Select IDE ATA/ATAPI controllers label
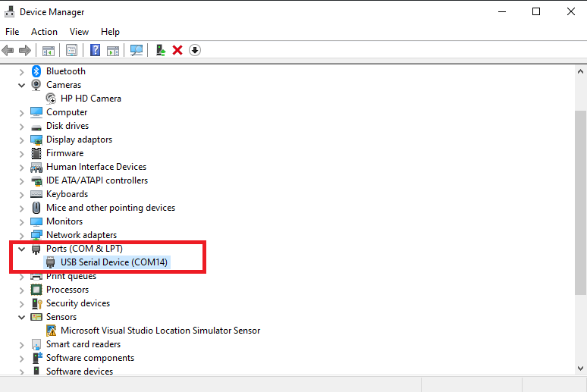This screenshot has height=392, width=587. click(97, 180)
